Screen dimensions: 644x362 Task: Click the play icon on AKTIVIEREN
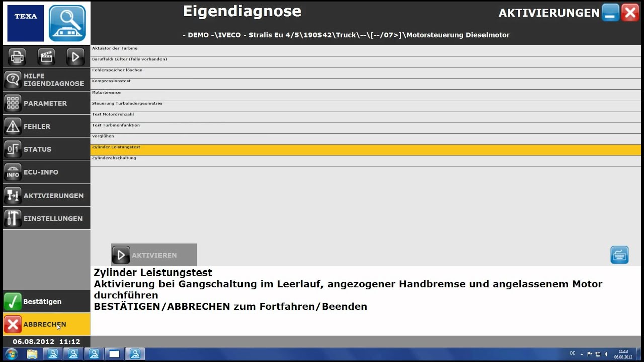[121, 255]
